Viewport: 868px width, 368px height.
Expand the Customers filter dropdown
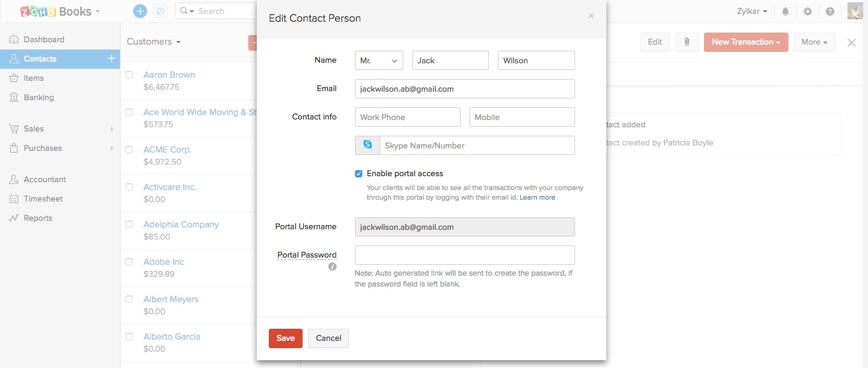pyautogui.click(x=154, y=42)
